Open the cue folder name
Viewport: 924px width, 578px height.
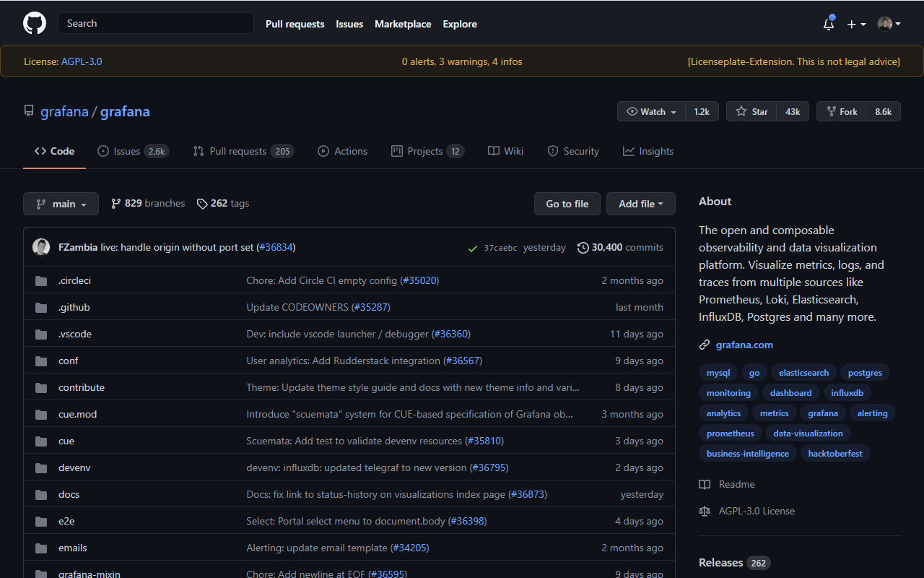pyautogui.click(x=66, y=441)
